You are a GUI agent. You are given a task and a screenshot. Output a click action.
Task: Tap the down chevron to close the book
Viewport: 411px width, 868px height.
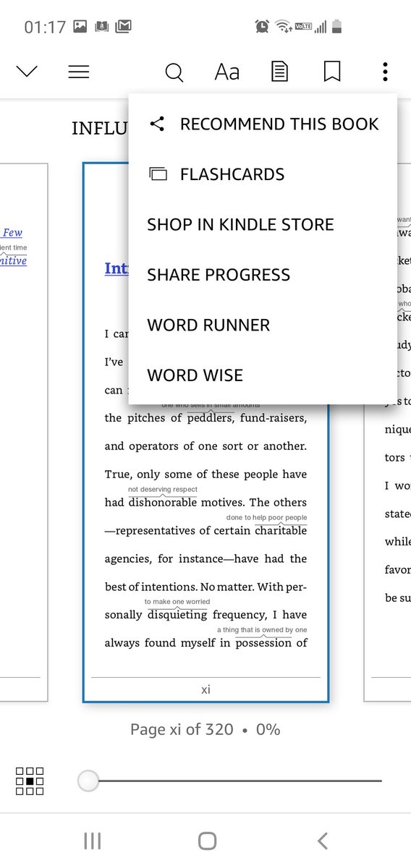click(x=27, y=72)
